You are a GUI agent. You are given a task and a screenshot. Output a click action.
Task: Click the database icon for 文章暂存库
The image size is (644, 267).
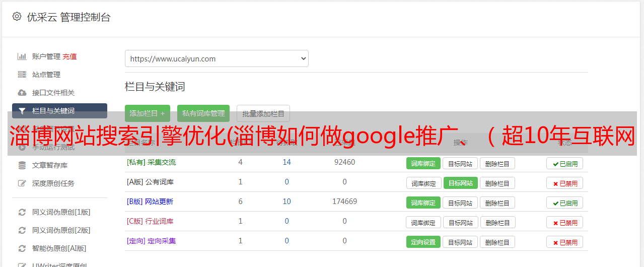pos(22,165)
